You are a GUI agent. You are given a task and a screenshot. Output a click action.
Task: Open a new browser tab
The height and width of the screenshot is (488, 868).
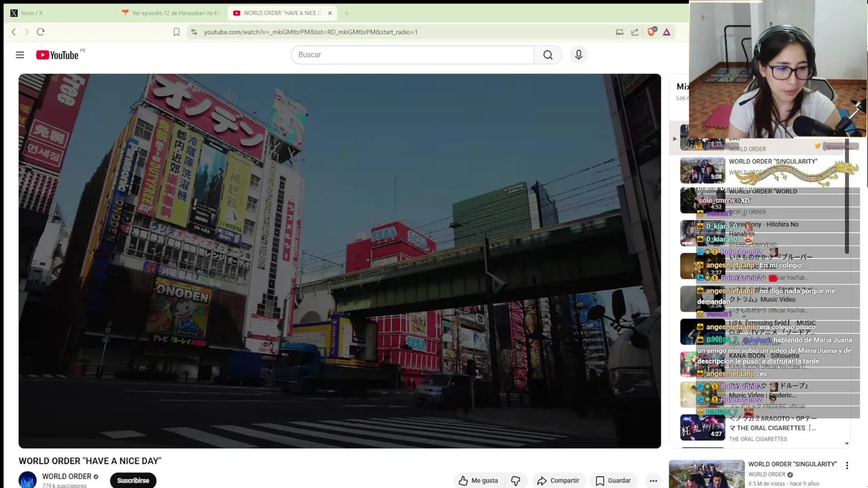[x=347, y=13]
